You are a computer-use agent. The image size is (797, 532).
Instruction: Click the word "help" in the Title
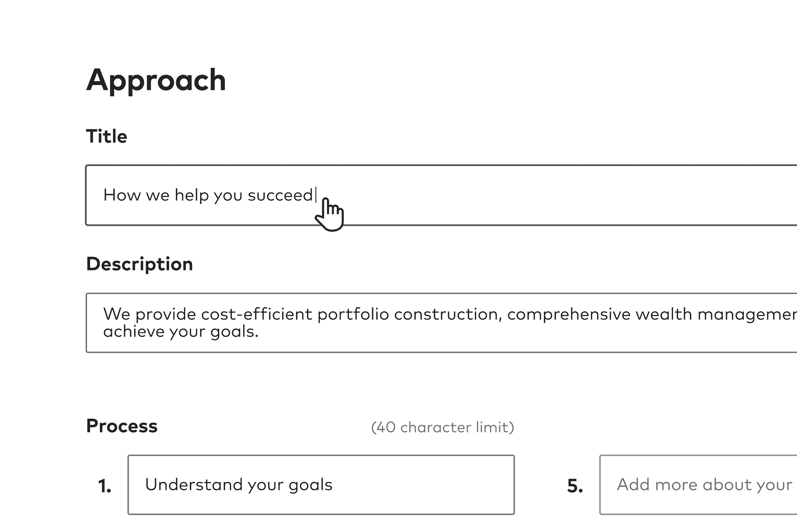[x=191, y=195]
